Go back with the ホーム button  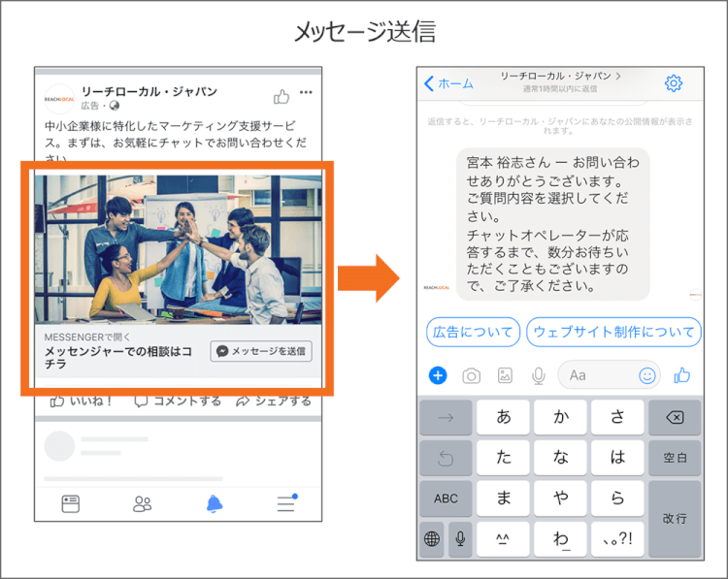pyautogui.click(x=448, y=83)
